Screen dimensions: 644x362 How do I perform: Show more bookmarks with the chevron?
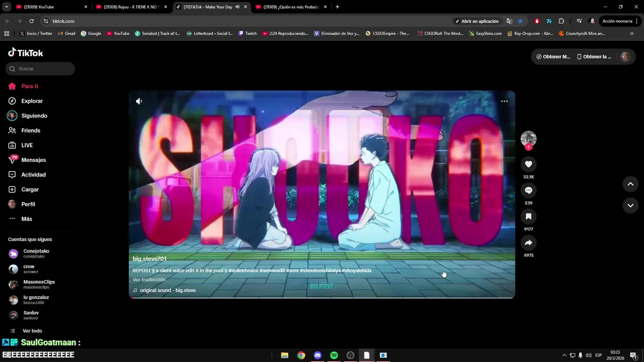631,34
